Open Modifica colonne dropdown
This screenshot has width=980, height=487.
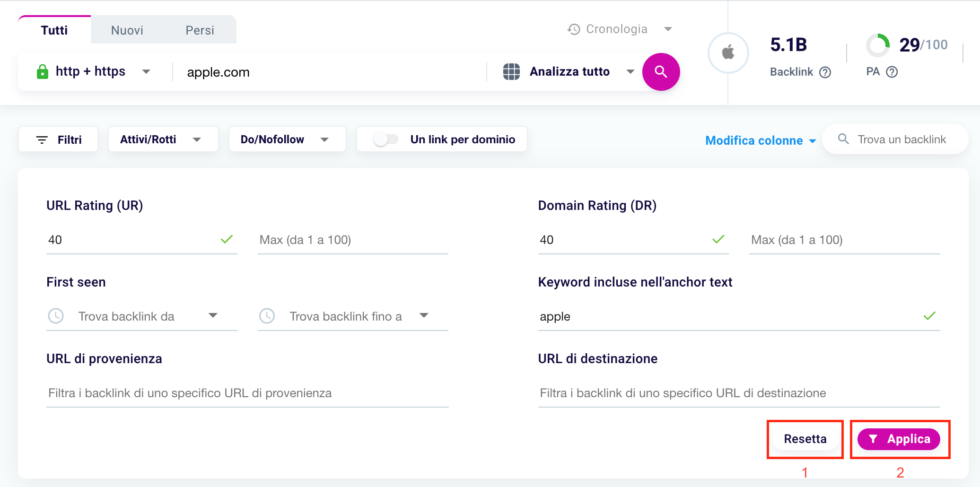[761, 140]
